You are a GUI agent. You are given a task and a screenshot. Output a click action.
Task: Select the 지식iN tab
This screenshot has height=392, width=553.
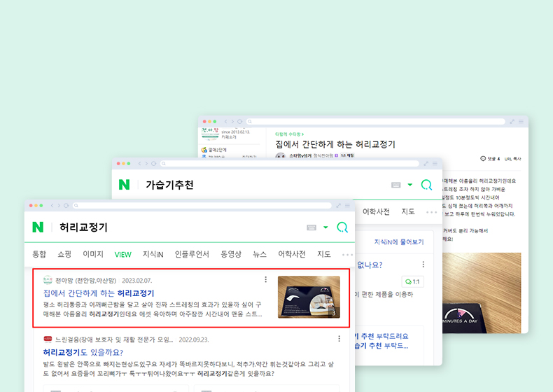(x=153, y=254)
